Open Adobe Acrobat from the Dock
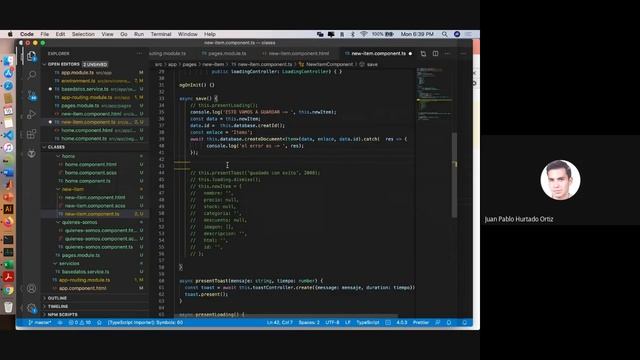The height and width of the screenshot is (360, 640). click(x=8, y=277)
